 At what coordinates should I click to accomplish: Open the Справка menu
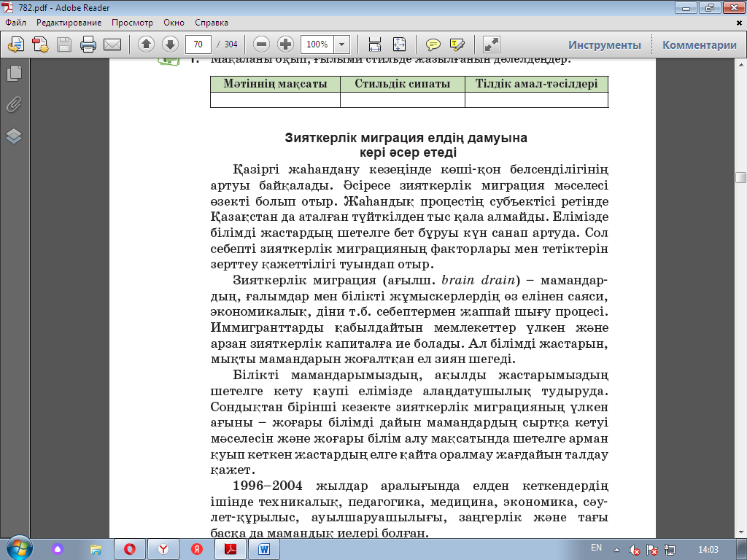pos(212,23)
